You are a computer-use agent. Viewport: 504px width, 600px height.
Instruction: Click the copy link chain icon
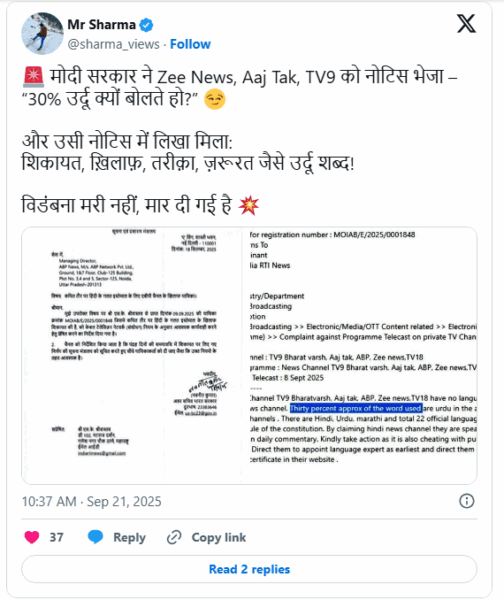pyautogui.click(x=174, y=537)
